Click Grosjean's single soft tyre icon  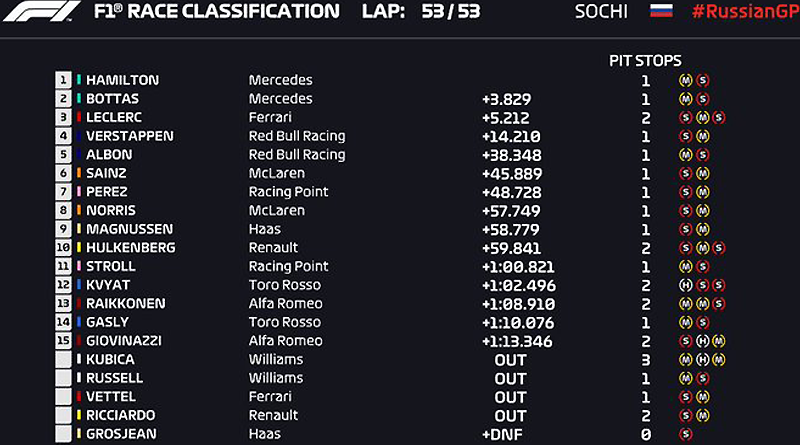686,434
